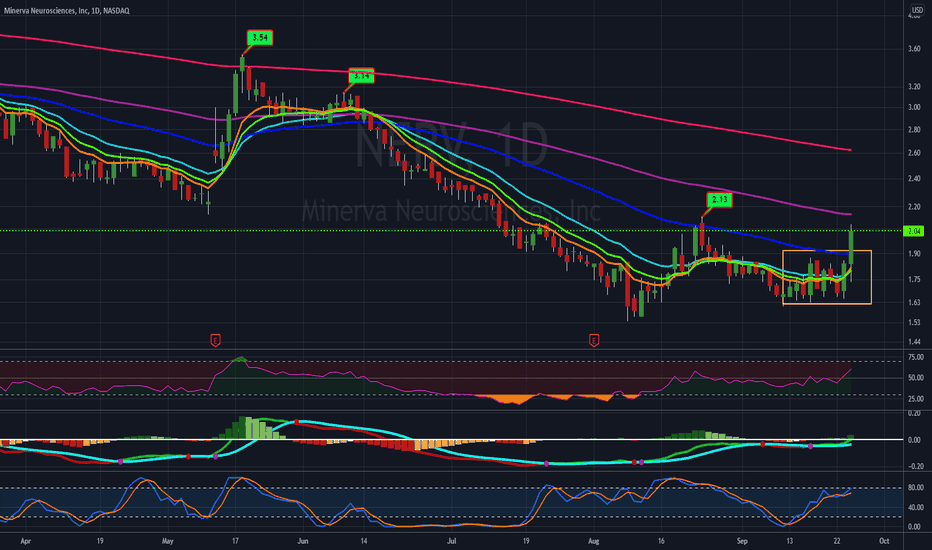Image resolution: width=932 pixels, height=550 pixels.
Task: Click the 17 date label
Action: (x=235, y=541)
